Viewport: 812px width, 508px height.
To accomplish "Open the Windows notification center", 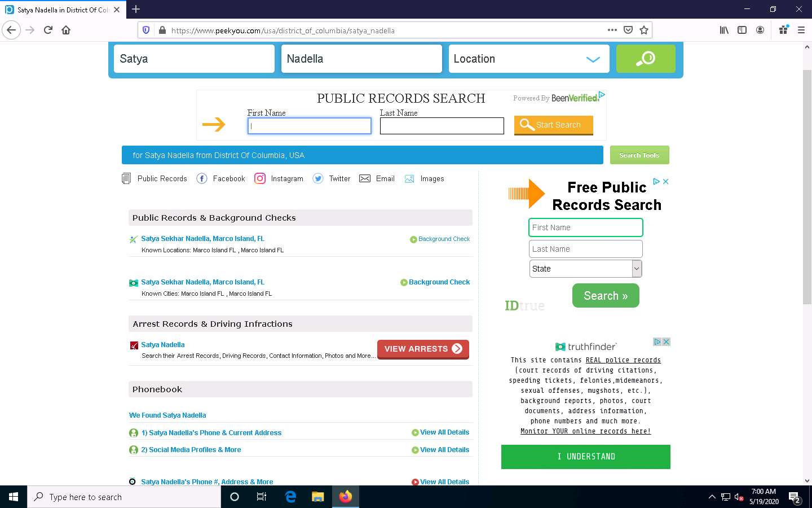I will [795, 497].
